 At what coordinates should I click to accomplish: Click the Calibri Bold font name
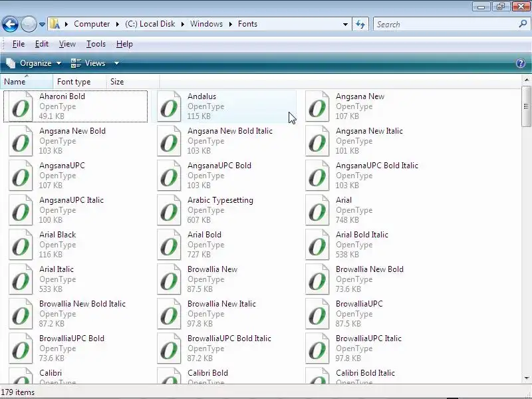click(x=207, y=373)
